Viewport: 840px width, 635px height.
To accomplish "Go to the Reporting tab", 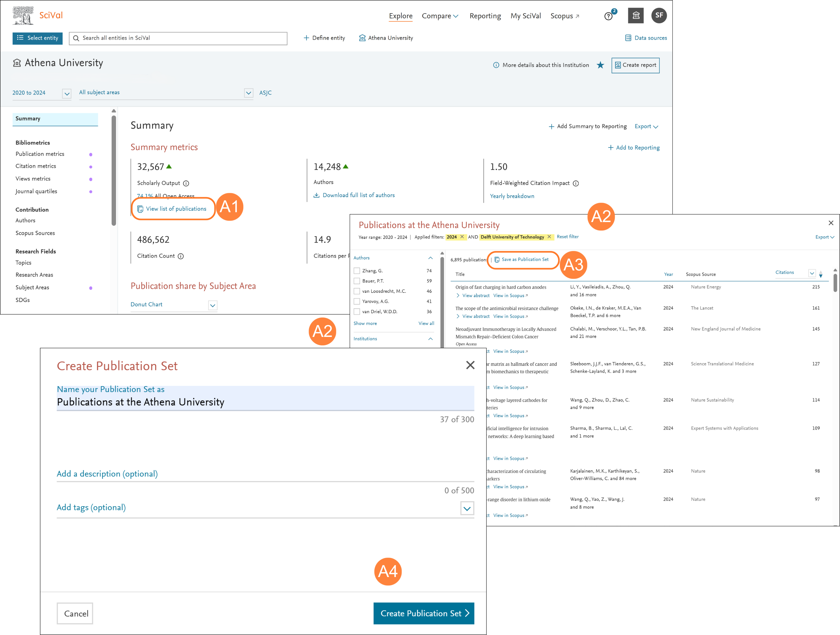I will [x=485, y=16].
